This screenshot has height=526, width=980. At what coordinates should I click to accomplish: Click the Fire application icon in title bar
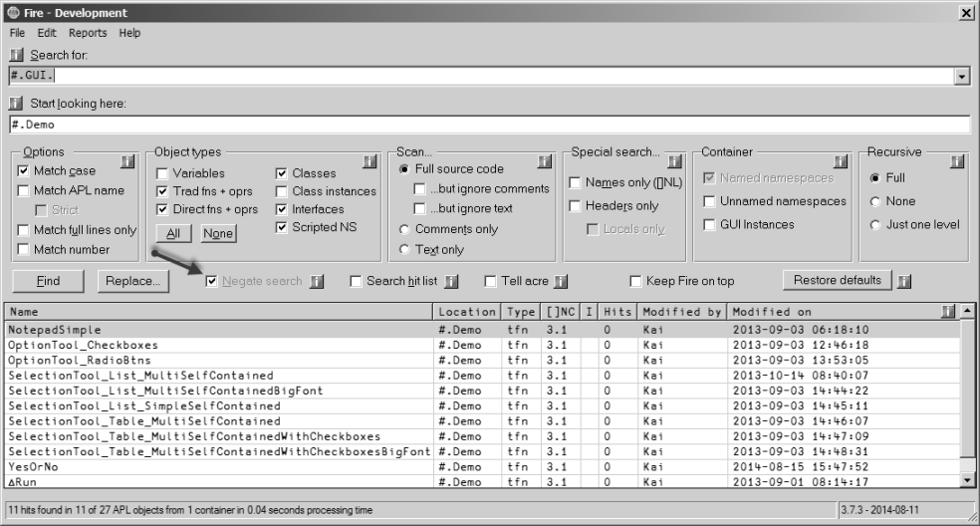tap(13, 13)
